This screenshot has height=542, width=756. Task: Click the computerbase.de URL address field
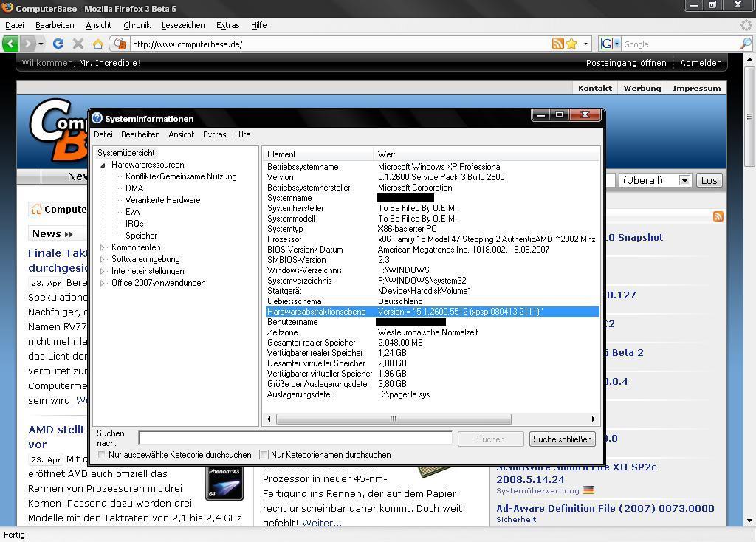(340, 44)
